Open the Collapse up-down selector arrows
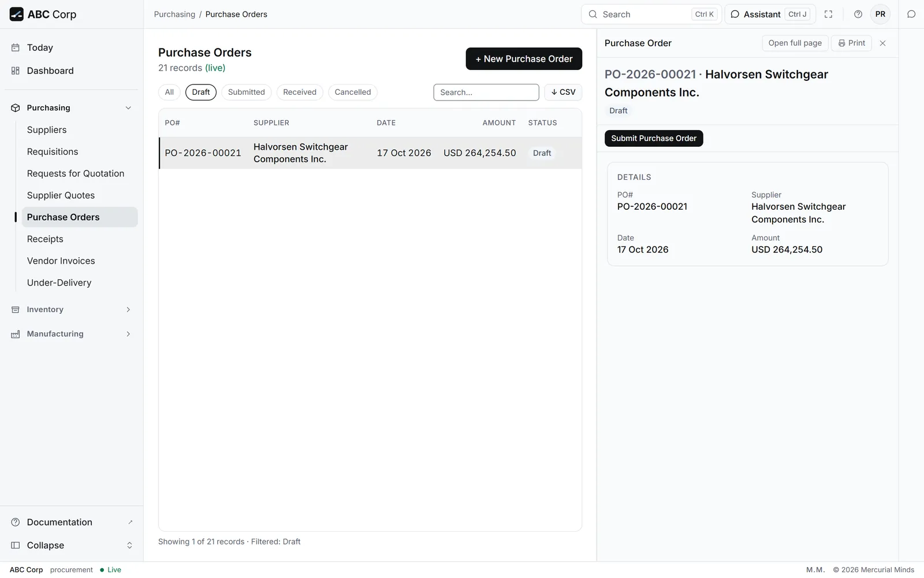The width and height of the screenshot is (924, 578). [129, 546]
